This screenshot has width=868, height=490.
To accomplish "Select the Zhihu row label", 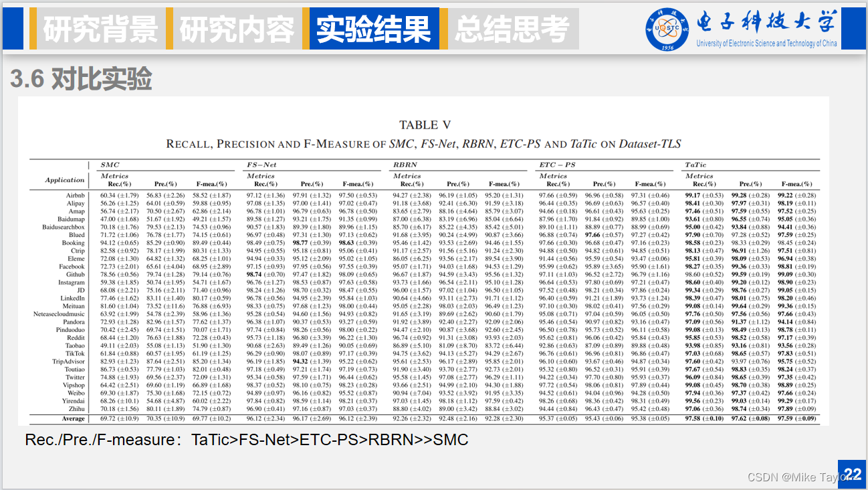I will [x=77, y=408].
